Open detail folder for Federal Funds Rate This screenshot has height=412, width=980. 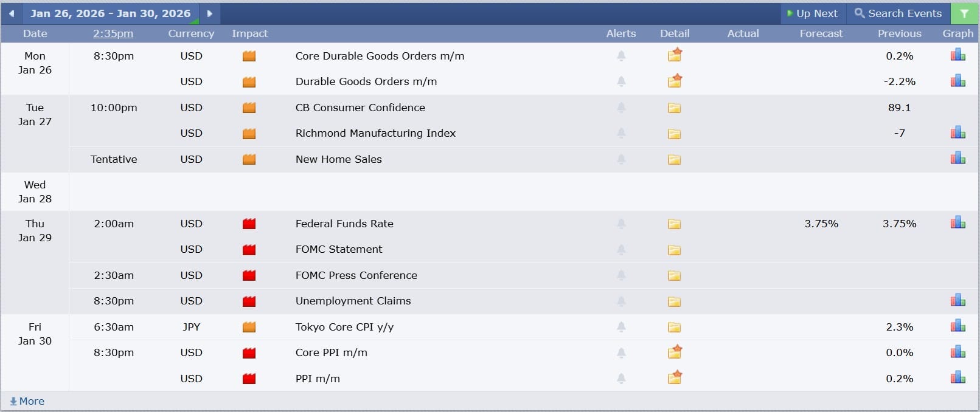point(674,224)
